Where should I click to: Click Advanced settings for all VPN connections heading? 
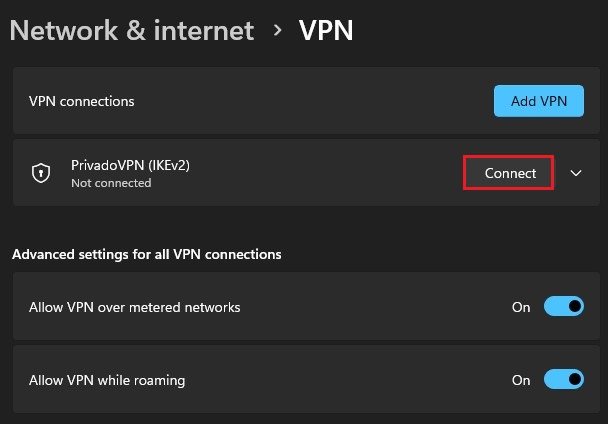click(x=147, y=254)
